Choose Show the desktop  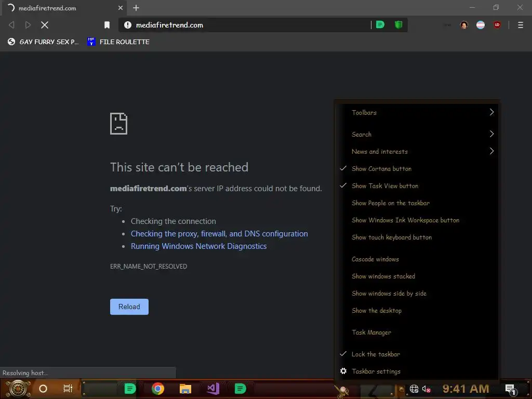[x=417, y=311]
